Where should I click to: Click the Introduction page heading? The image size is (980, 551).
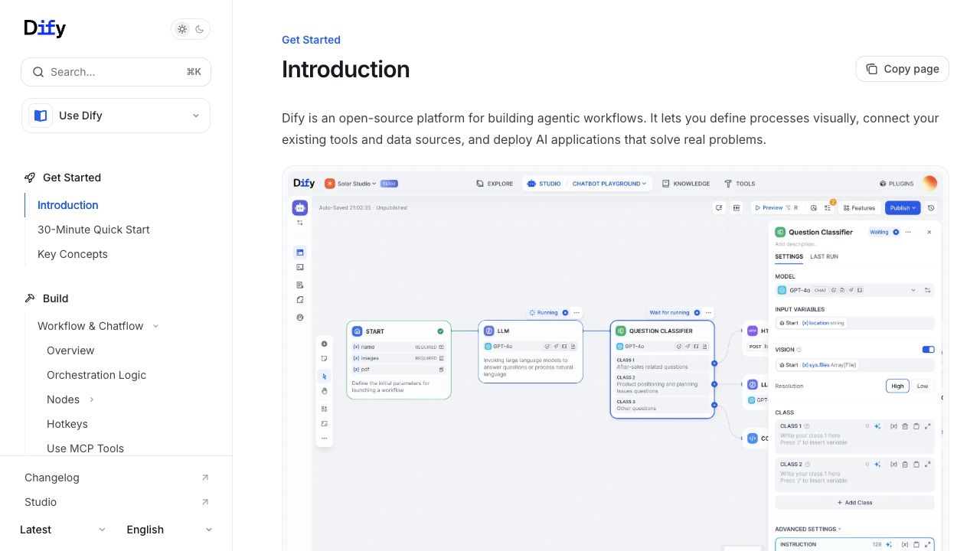pos(345,70)
